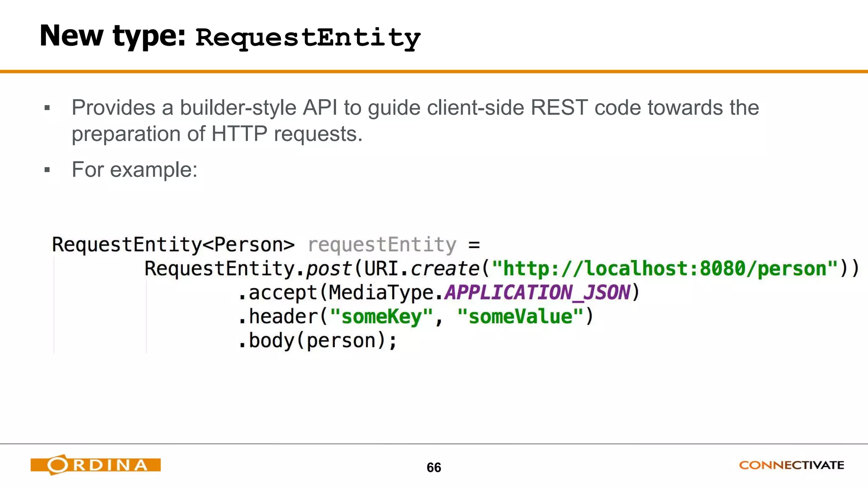This screenshot has height=488, width=868.
Task: Click the 'APPLICATION_JSON' constant in the code
Action: tap(537, 292)
